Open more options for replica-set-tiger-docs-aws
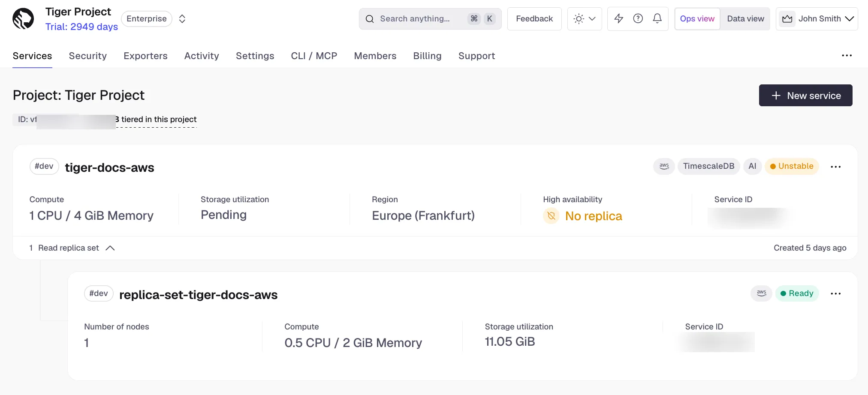Screen dimensions: 868x395 836,293
